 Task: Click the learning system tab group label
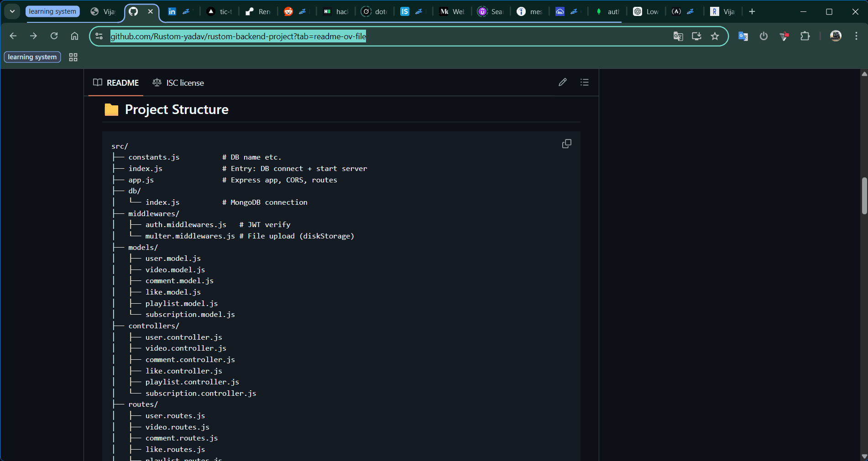click(x=52, y=11)
